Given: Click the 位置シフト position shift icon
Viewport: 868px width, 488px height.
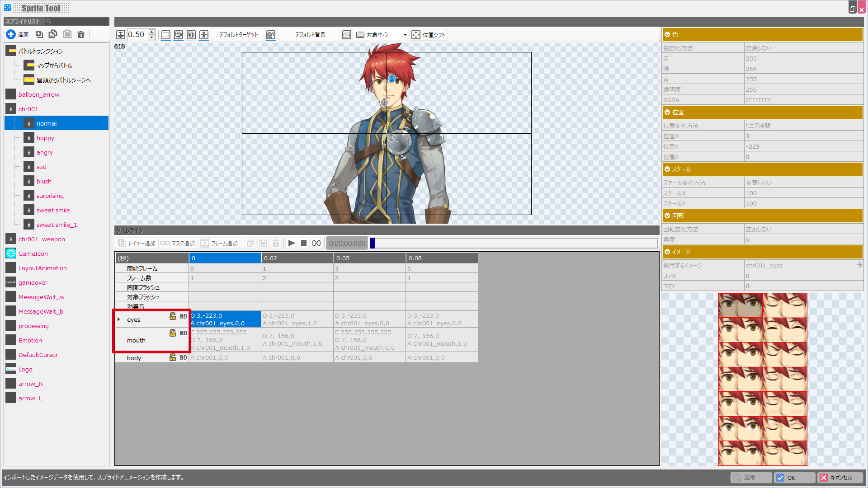Looking at the screenshot, I should pos(416,35).
